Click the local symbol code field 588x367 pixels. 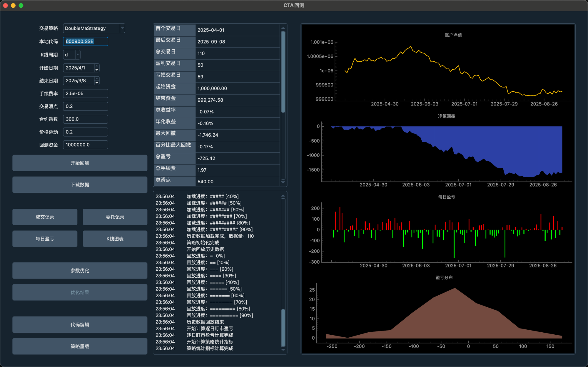click(x=85, y=41)
